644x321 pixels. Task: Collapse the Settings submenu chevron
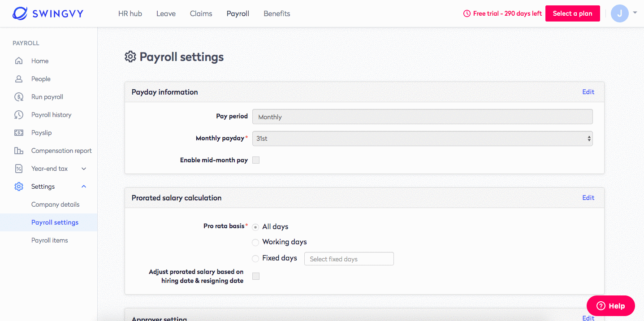pos(84,187)
